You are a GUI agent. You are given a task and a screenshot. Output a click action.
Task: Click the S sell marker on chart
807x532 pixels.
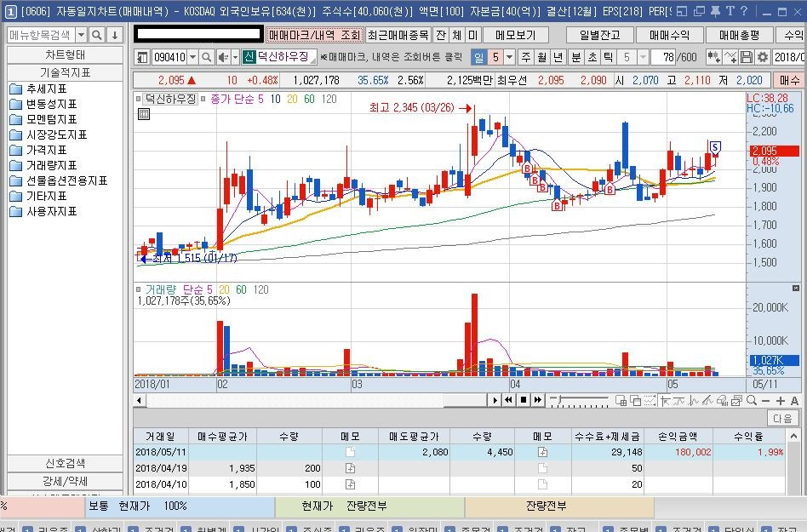pyautogui.click(x=715, y=147)
